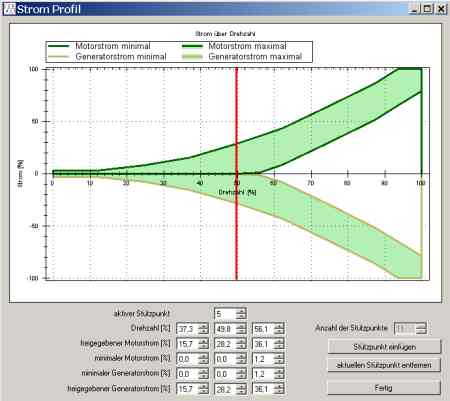The height and width of the screenshot is (401, 450).
Task: Click spinner of Drehzahl 49,8 field
Action: pos(241,329)
